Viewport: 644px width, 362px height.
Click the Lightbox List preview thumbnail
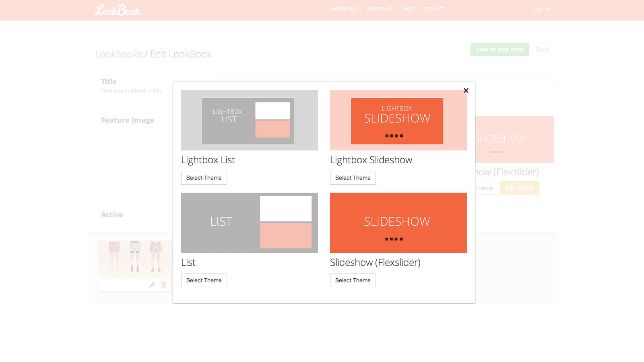tap(249, 120)
